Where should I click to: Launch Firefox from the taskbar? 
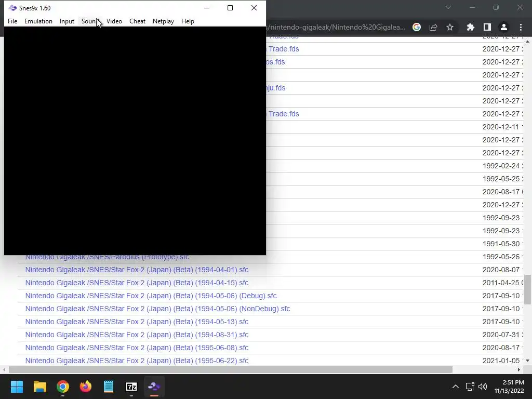click(x=86, y=387)
